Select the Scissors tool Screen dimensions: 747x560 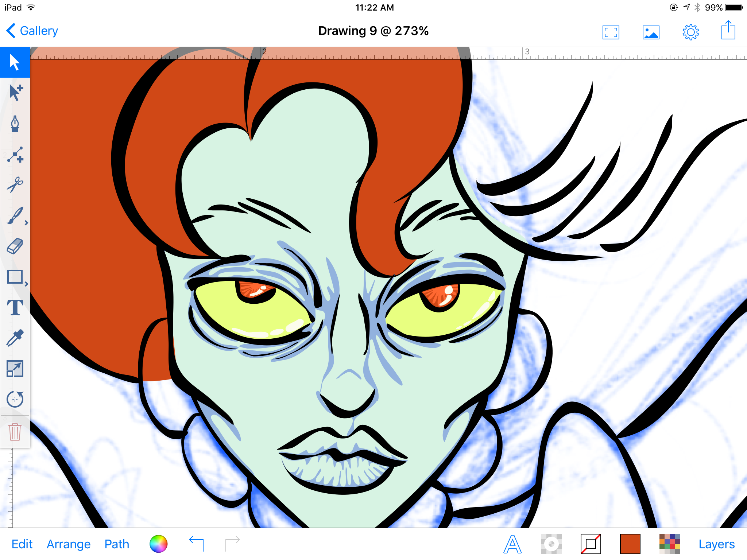point(15,185)
